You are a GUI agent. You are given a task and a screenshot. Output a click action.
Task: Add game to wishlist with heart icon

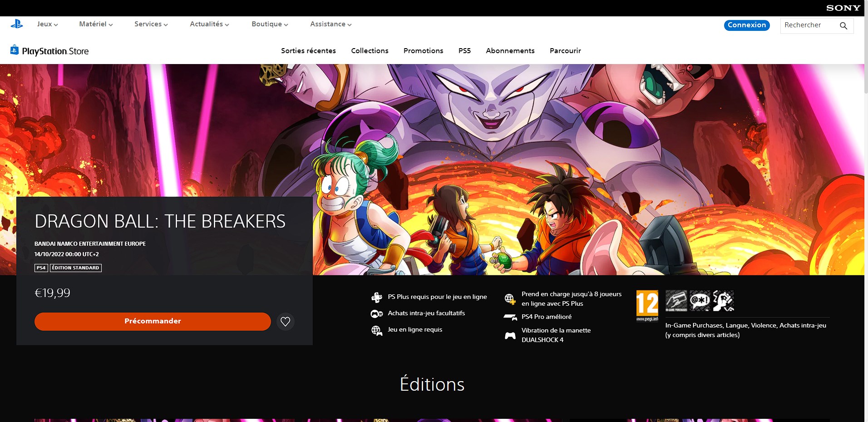(x=285, y=322)
